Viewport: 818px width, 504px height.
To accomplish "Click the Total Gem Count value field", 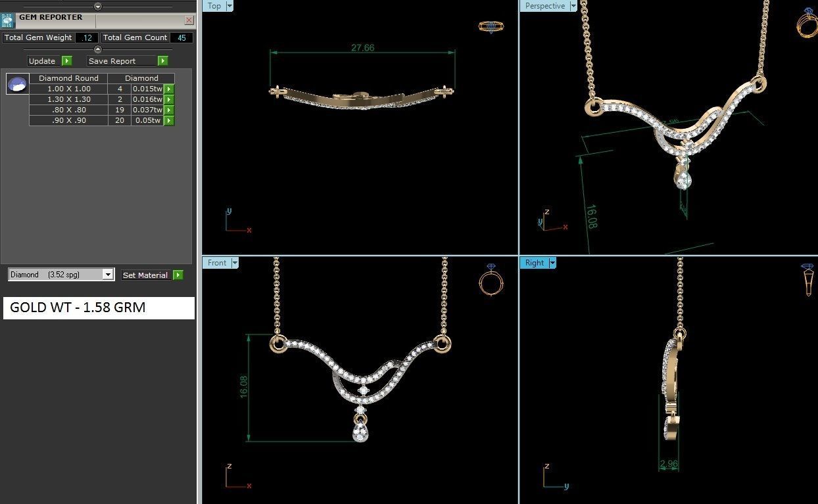I will click(181, 37).
